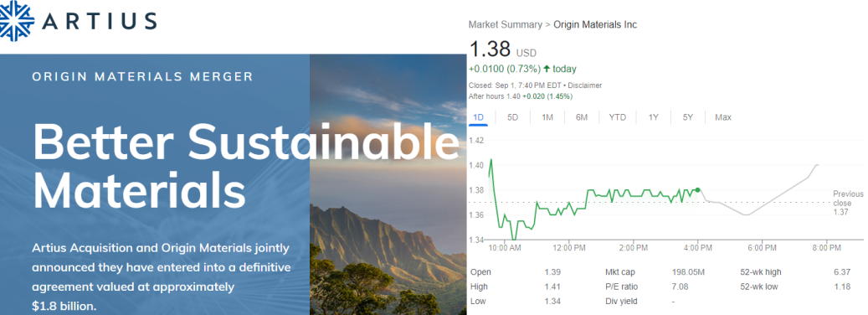Click the 12:00 PM axis label
Viewport: 868px width, 315px height.
[x=570, y=247]
